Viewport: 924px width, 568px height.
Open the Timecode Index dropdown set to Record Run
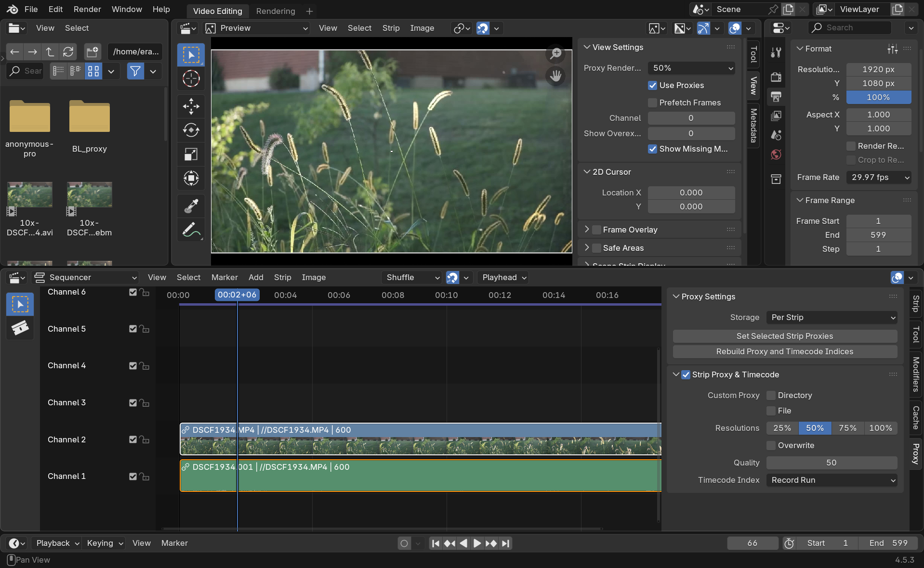832,480
